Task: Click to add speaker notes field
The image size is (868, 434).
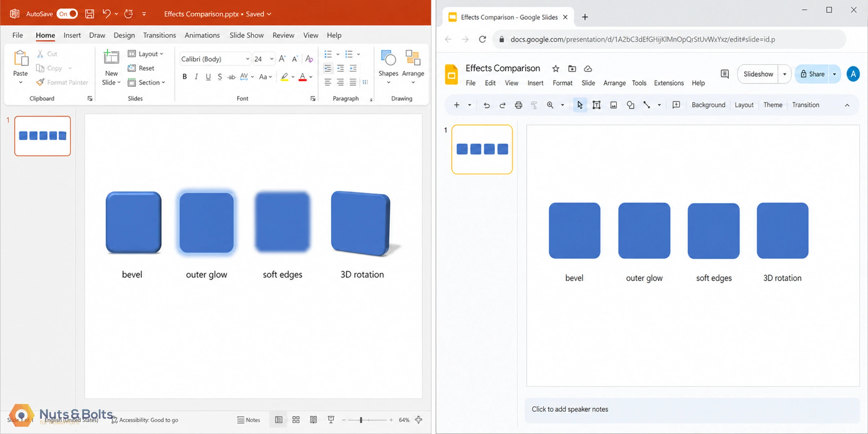Action: pyautogui.click(x=692, y=409)
